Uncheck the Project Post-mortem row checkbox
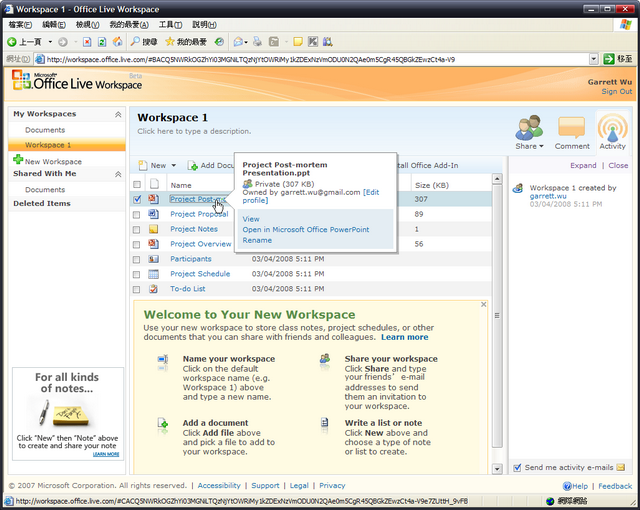This screenshot has height=510, width=640. [137, 199]
